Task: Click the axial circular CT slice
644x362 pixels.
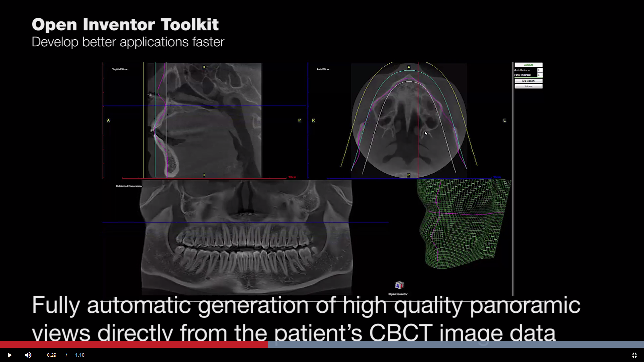Action: (409, 120)
